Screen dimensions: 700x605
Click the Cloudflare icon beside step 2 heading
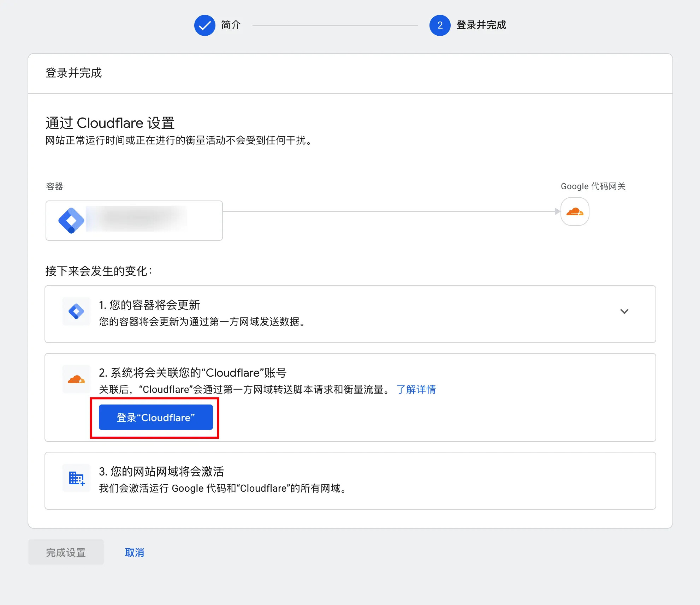click(x=76, y=379)
